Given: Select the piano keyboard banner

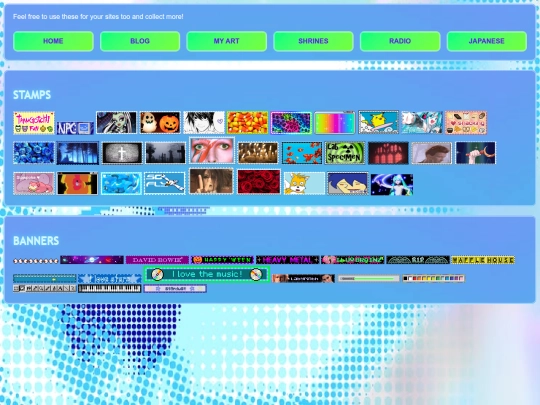Looking at the screenshot, I should pos(110,289).
